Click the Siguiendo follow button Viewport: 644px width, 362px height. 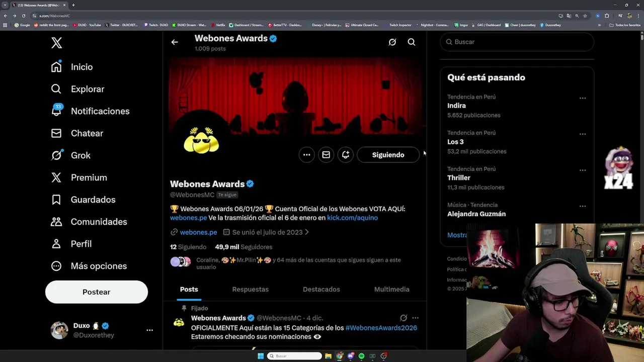click(x=388, y=155)
